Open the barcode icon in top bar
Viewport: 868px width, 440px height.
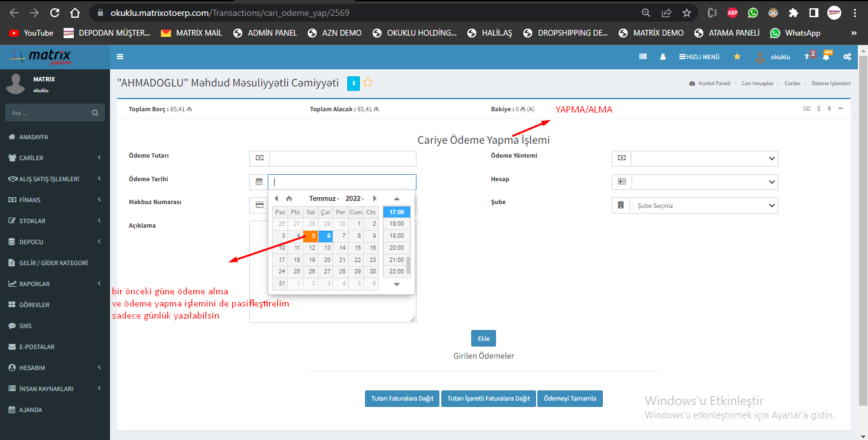643,57
